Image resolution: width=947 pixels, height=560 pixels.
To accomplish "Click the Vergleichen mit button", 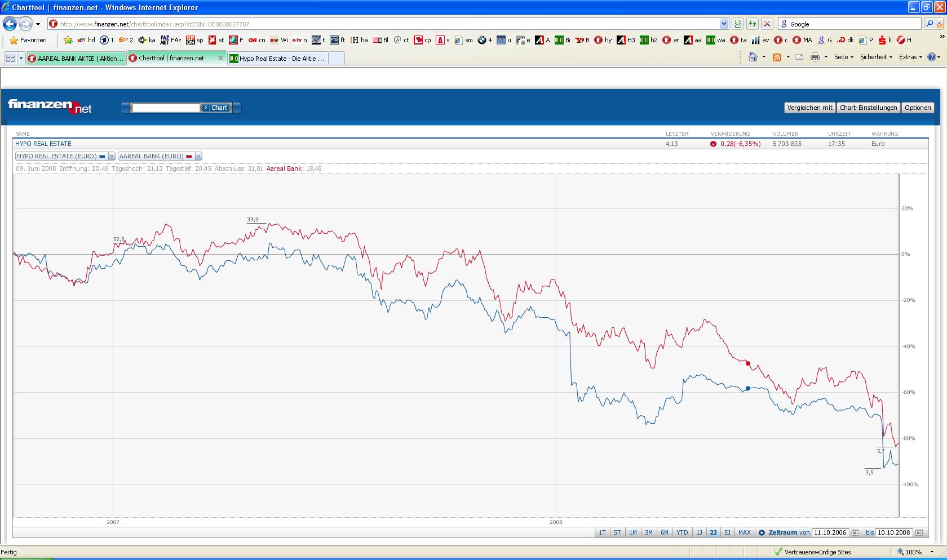I will [x=809, y=108].
